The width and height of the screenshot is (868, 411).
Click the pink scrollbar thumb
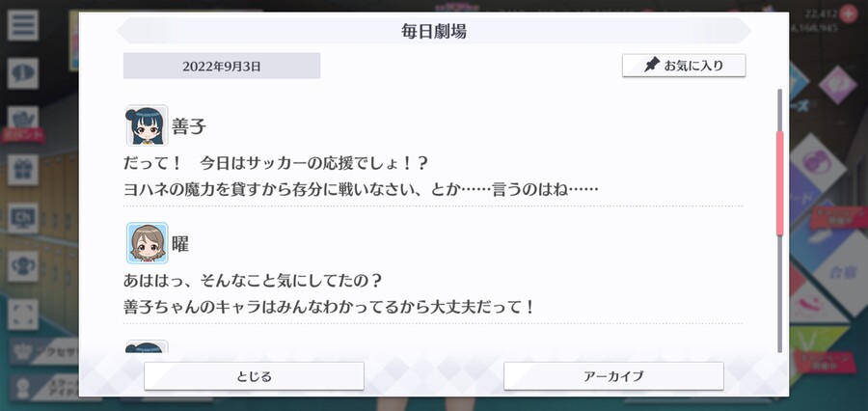(x=780, y=183)
